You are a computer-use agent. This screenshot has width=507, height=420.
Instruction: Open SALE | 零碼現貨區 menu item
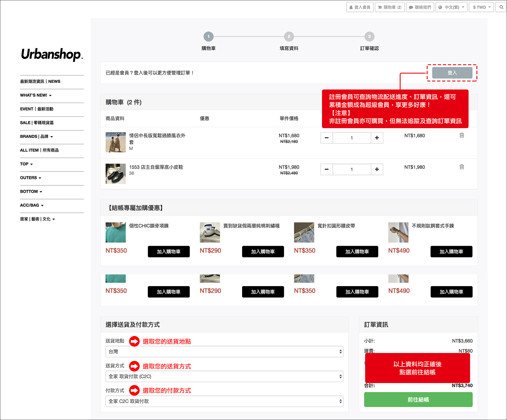point(37,123)
